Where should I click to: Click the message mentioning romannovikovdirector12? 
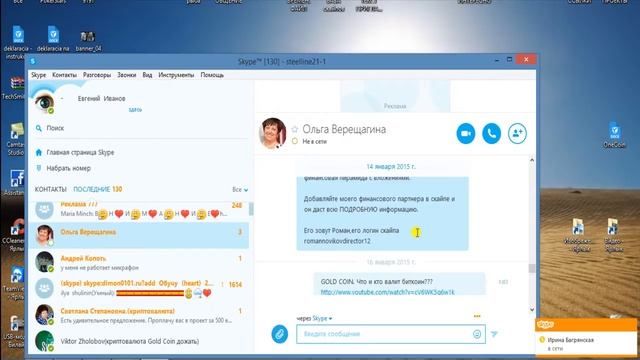click(382, 213)
